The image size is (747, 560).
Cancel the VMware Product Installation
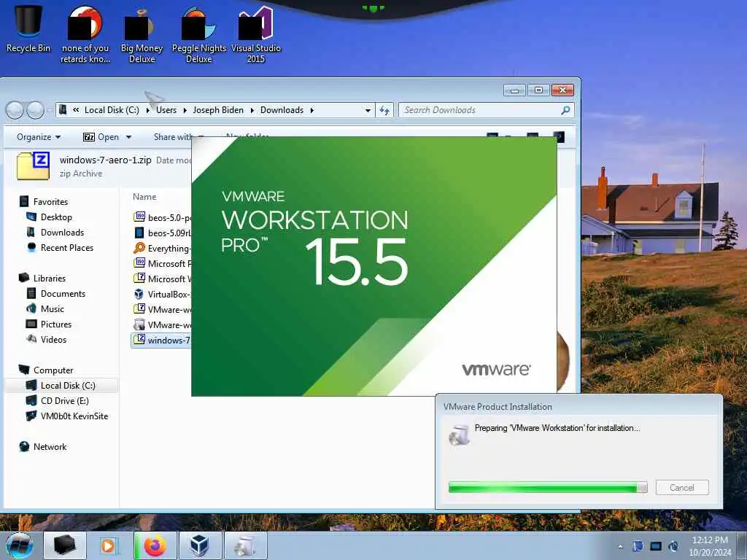click(682, 488)
